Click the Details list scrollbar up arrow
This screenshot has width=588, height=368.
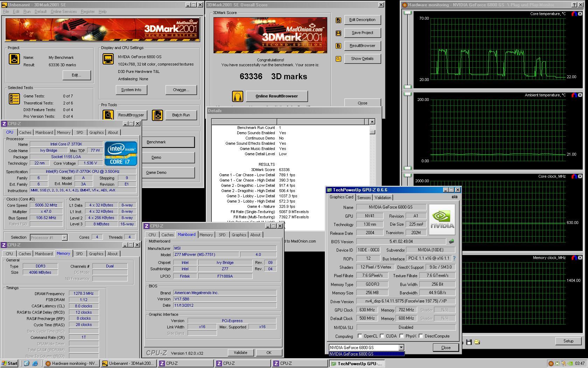[372, 122]
